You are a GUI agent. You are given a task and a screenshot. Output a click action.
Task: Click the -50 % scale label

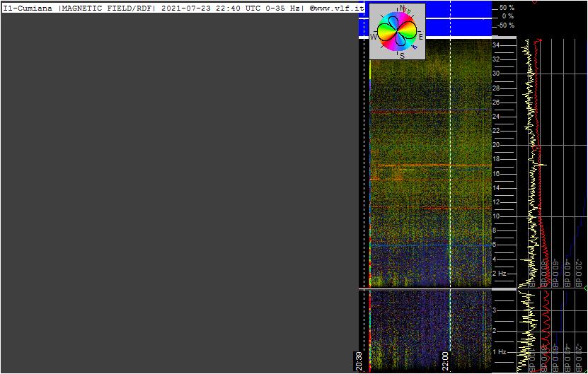[506, 25]
